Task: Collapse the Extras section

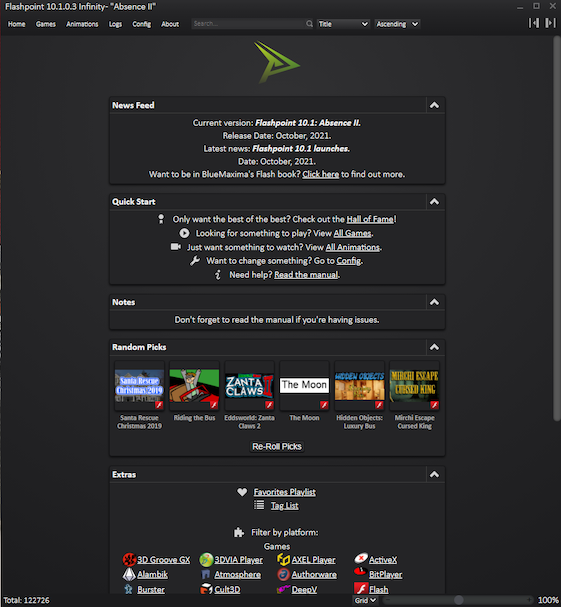Action: pos(434,474)
